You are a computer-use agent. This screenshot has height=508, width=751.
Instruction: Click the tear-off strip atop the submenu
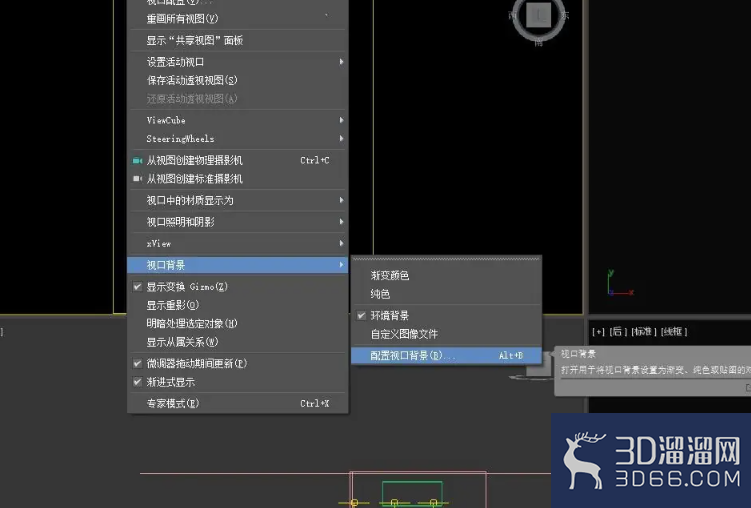[x=446, y=259]
